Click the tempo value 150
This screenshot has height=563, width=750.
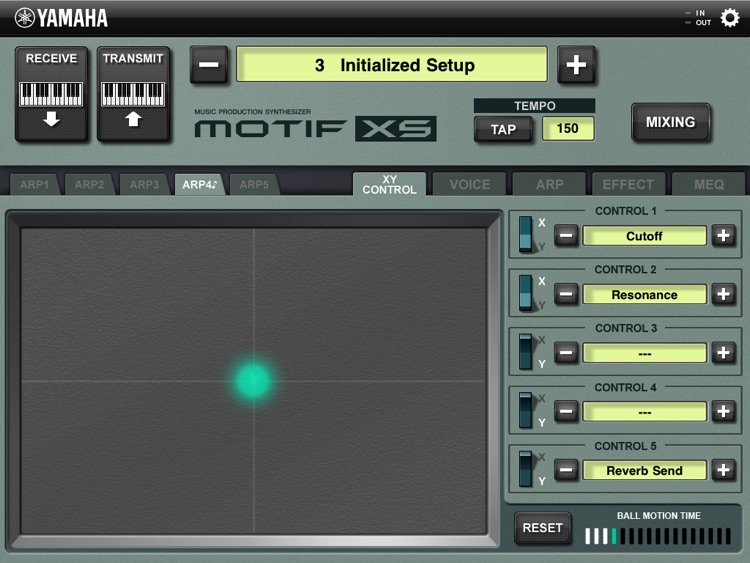tap(568, 128)
